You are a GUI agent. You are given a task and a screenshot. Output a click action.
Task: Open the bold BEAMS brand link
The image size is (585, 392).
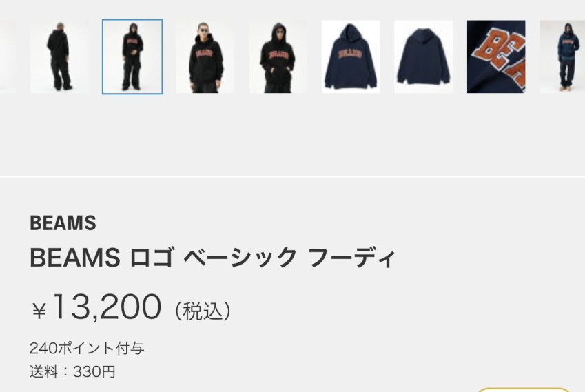point(63,223)
